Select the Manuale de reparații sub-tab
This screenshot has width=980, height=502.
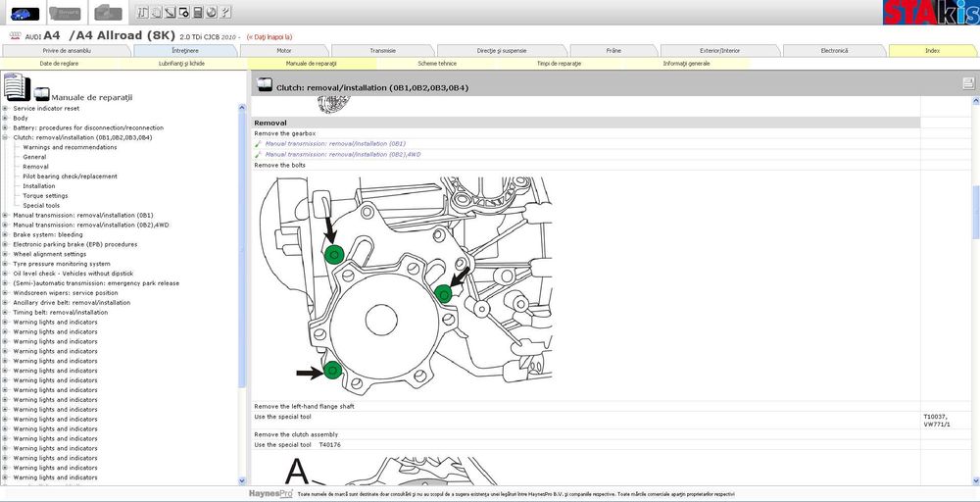click(312, 63)
